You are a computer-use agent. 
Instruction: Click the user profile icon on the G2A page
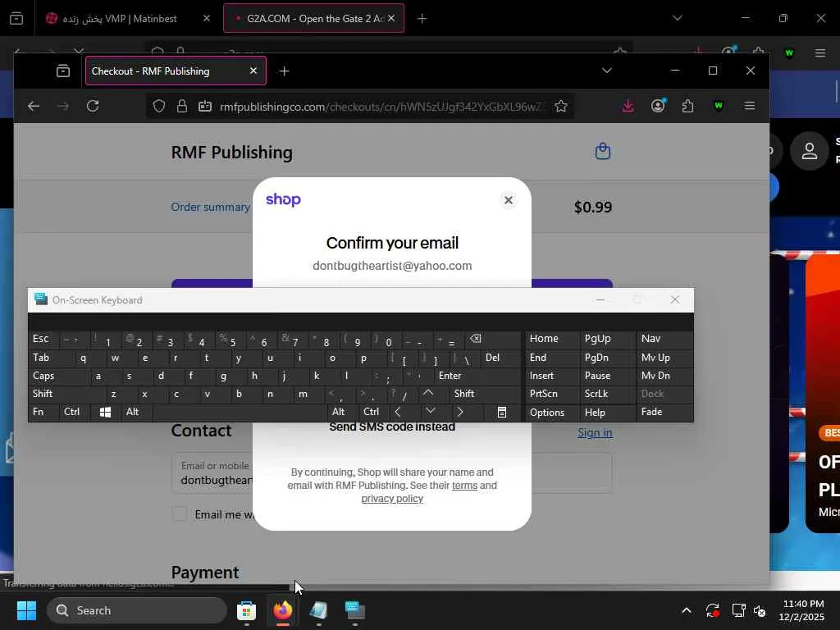809,151
